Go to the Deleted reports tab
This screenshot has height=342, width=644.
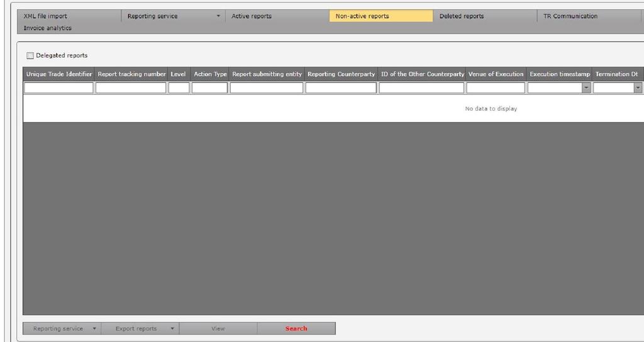485,16
